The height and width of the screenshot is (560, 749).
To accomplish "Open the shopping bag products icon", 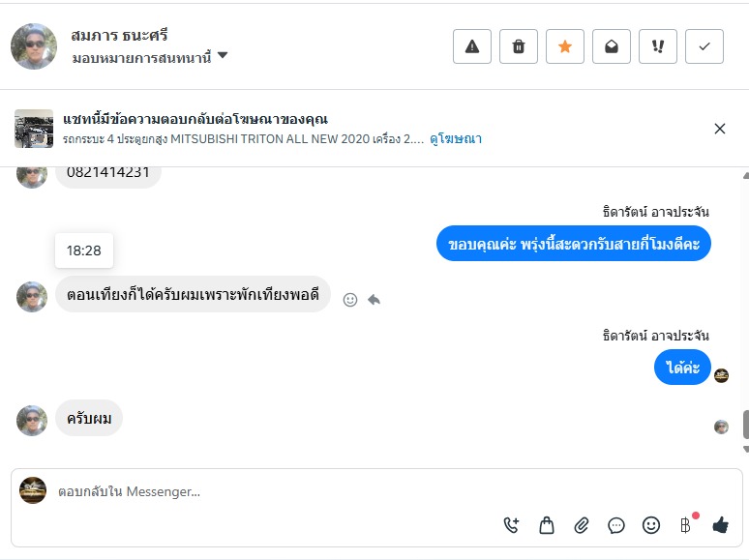I will click(x=547, y=525).
